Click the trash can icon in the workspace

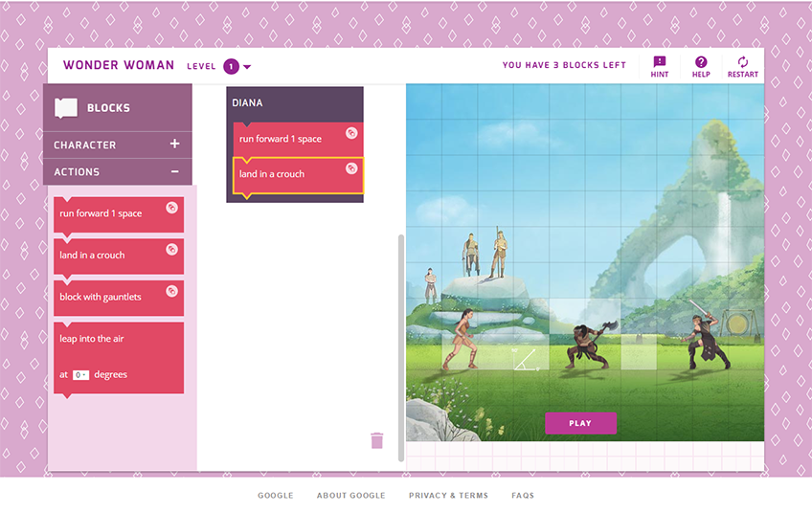377,440
